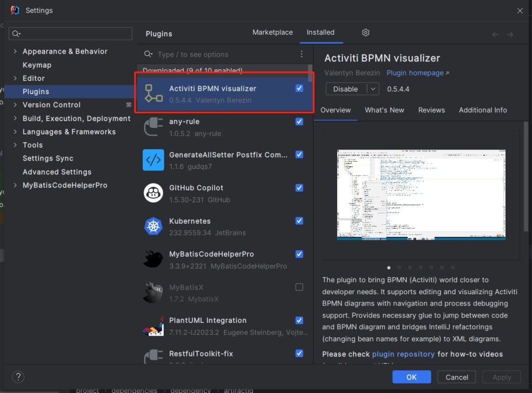Open the Plugin homepage link

coord(418,73)
